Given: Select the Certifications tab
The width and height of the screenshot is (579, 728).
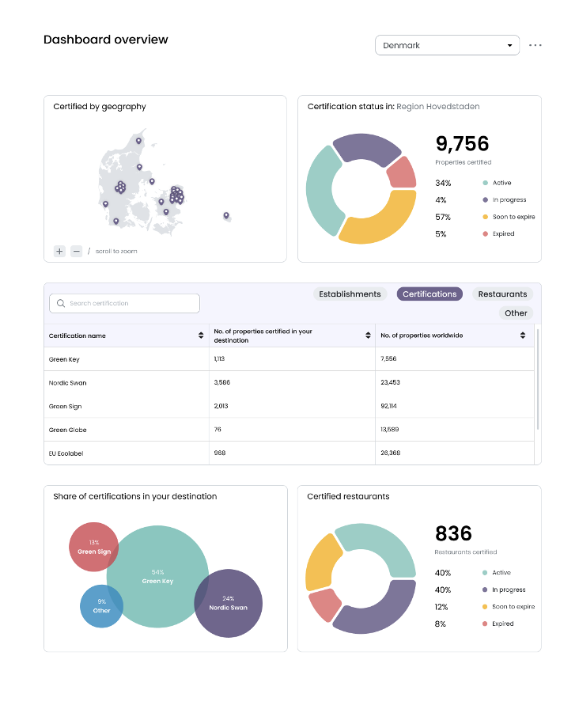Looking at the screenshot, I should (x=430, y=294).
